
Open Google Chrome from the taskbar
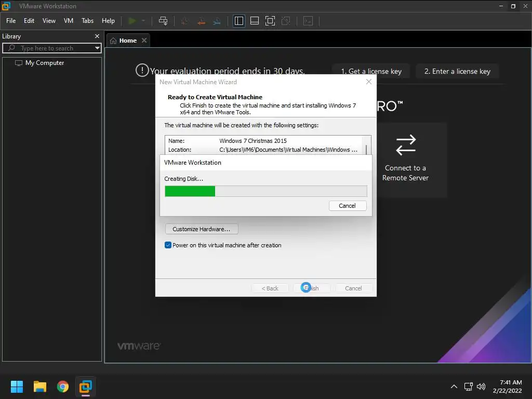click(x=63, y=387)
